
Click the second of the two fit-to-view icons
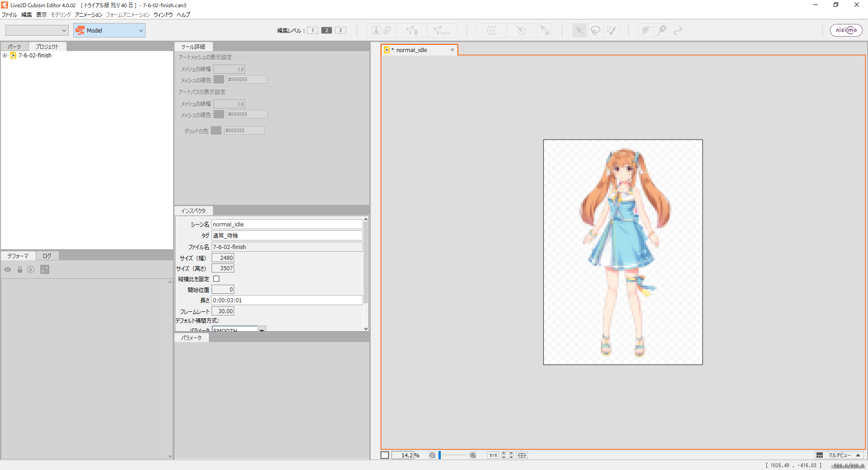[511, 455]
